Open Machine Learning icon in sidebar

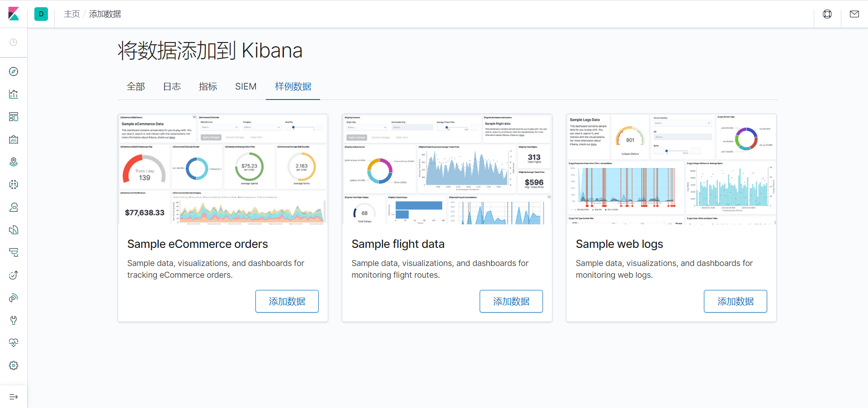click(x=14, y=185)
